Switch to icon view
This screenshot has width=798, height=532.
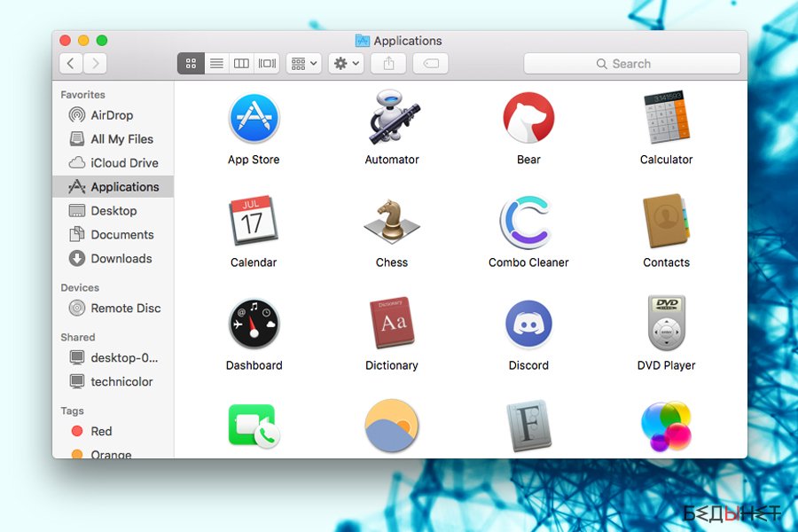click(191, 64)
